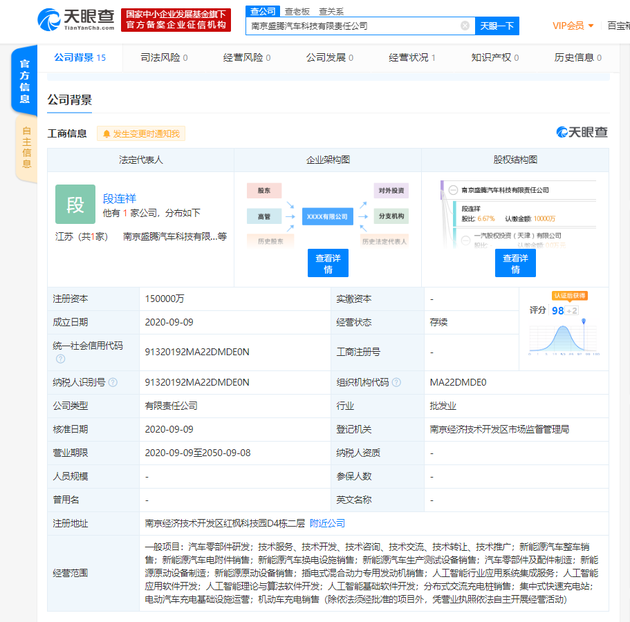Screen dimensions: 630x622
Task: Click the help icon beside 组织机构代码
Action: (x=396, y=383)
